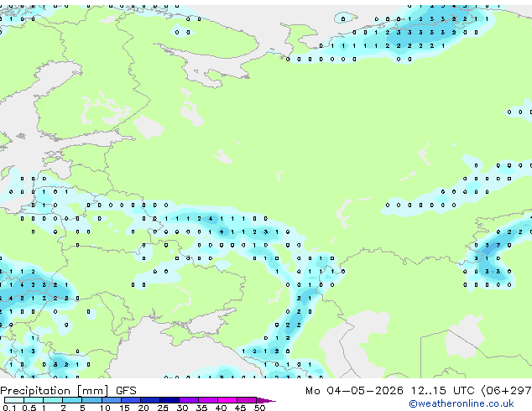The height and width of the screenshot is (411, 532).
Task: Click the 'Precipitation [mm] GFS' title text
Action: point(68,391)
